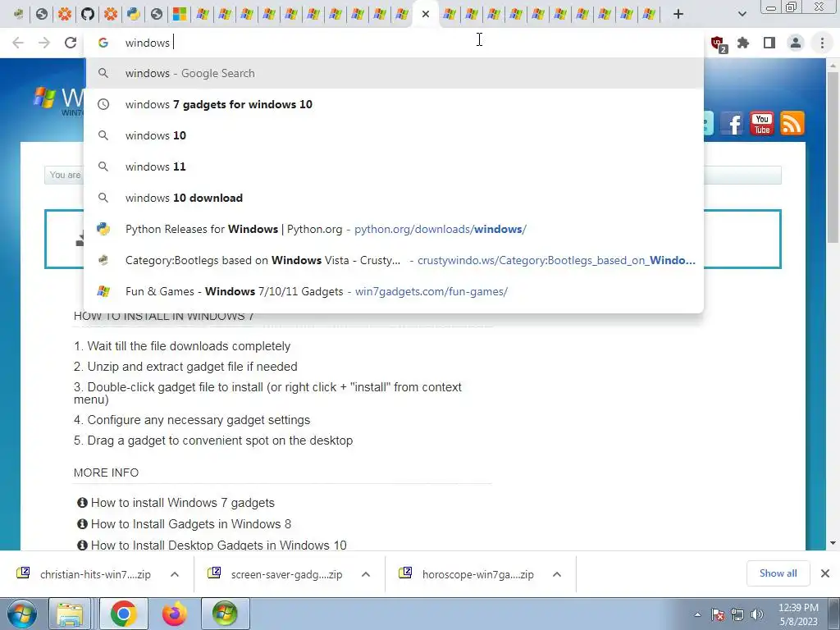Image resolution: width=840 pixels, height=630 pixels.
Task: Open 'How to install Windows 7 gadgets' link
Action: 183,503
